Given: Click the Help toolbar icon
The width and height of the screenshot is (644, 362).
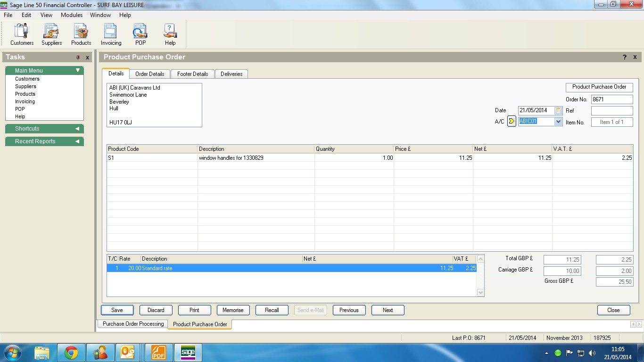Looking at the screenshot, I should point(170,34).
